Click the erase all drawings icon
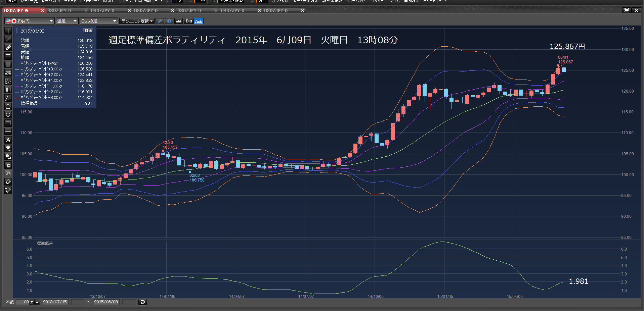 pyautogui.click(x=8, y=190)
